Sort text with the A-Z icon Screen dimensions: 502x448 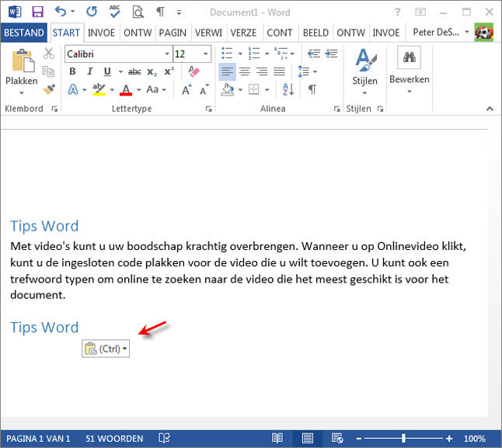coord(288,89)
